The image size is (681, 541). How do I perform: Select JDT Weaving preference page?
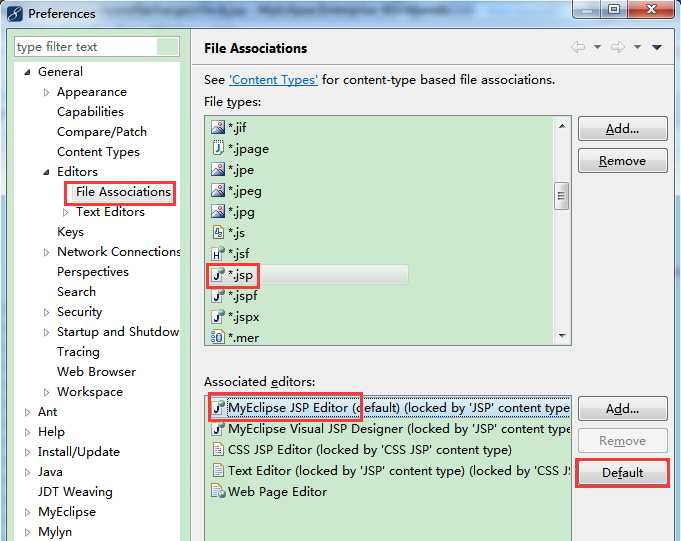(x=75, y=492)
